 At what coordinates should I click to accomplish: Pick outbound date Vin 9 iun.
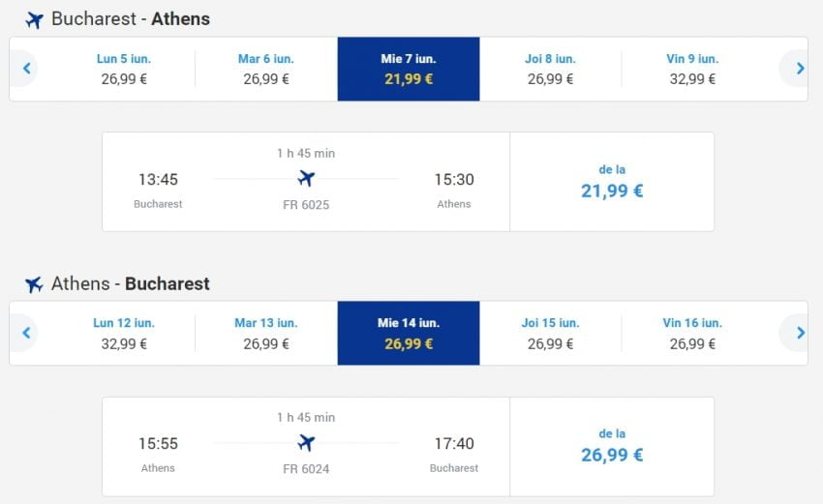(692, 69)
